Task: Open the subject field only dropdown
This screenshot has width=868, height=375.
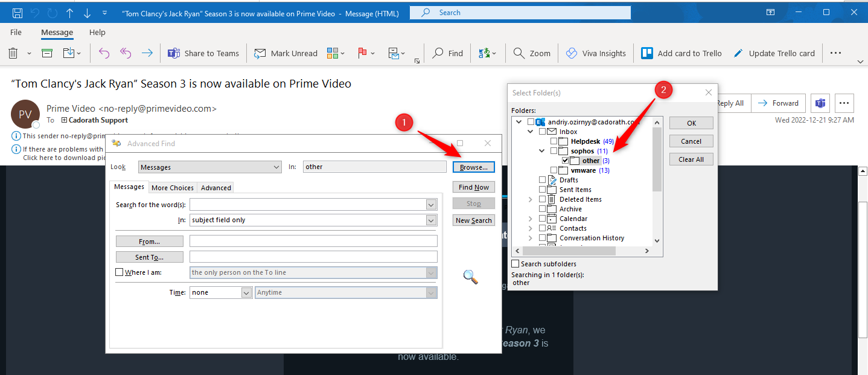Action: [x=313, y=220]
